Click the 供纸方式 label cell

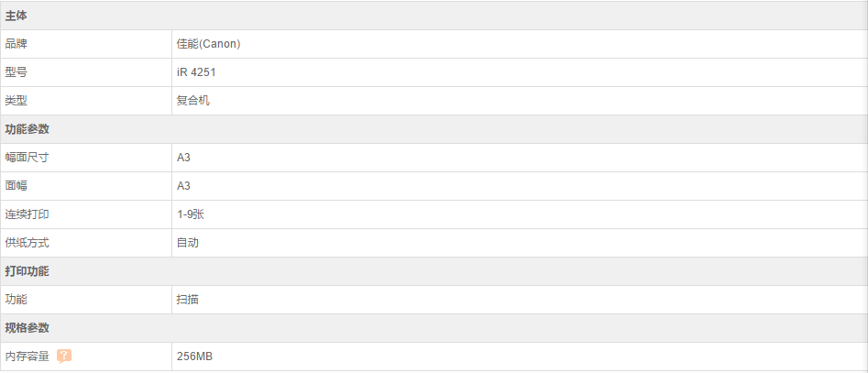click(x=27, y=243)
